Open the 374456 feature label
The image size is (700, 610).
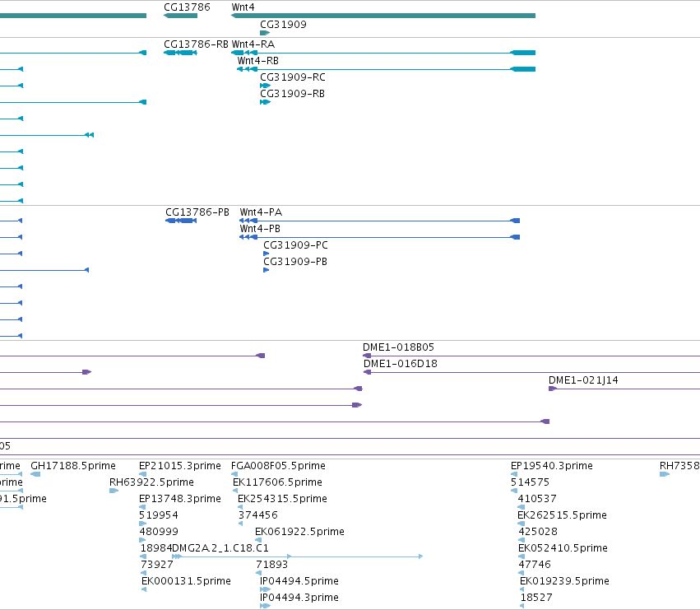pos(258,515)
